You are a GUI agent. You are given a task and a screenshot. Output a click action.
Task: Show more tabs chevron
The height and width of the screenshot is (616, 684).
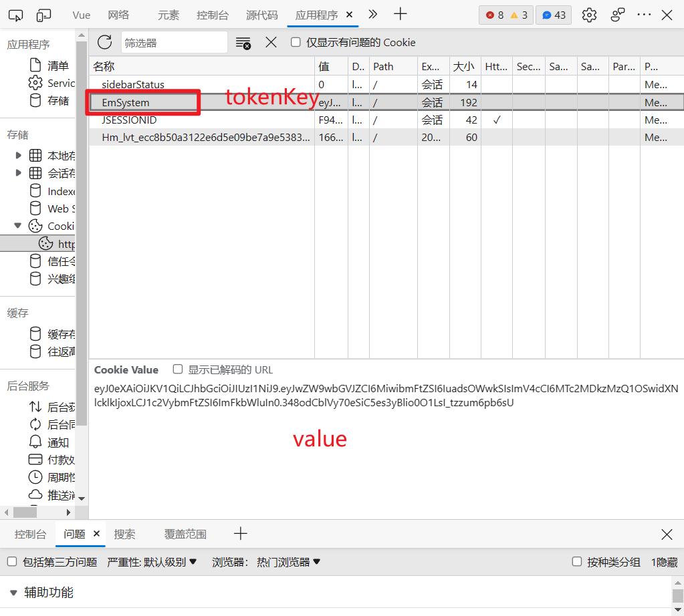(x=372, y=15)
